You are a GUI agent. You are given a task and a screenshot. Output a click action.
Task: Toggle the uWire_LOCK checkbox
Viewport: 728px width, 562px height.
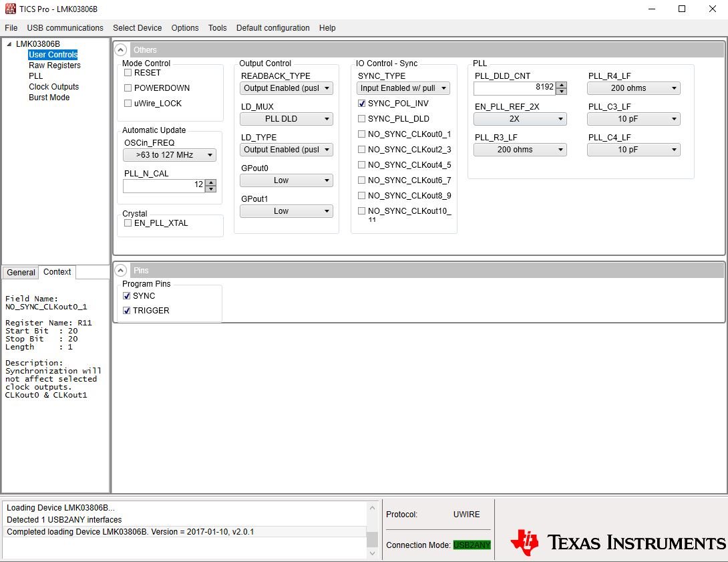tap(128, 103)
